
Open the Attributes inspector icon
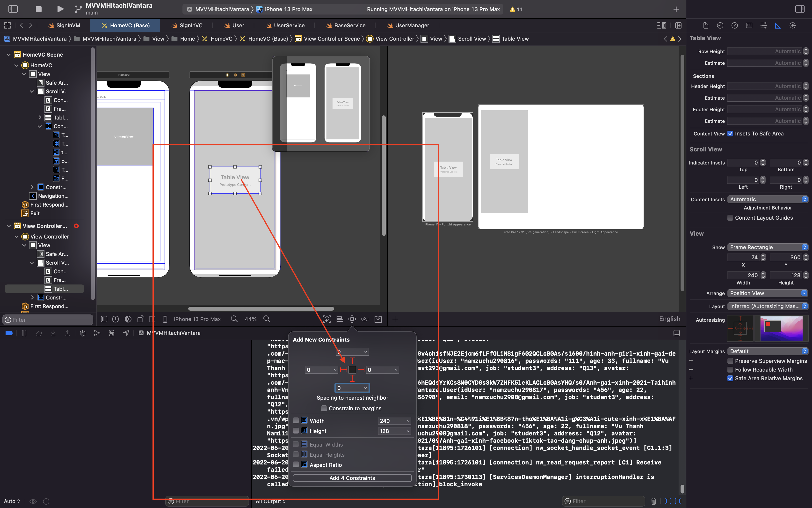[x=763, y=26]
